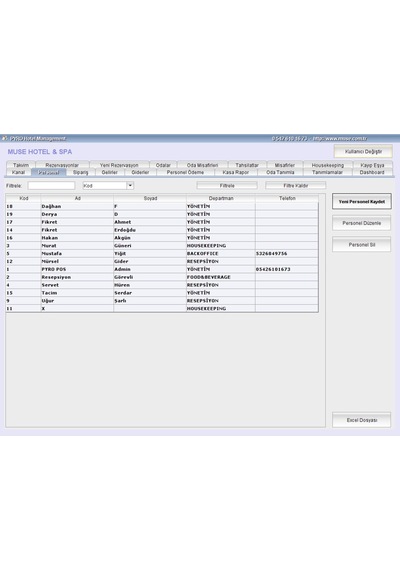Screen dimensions: 400x570
Task: Select the Personel Ödeme tab
Action: (185, 172)
